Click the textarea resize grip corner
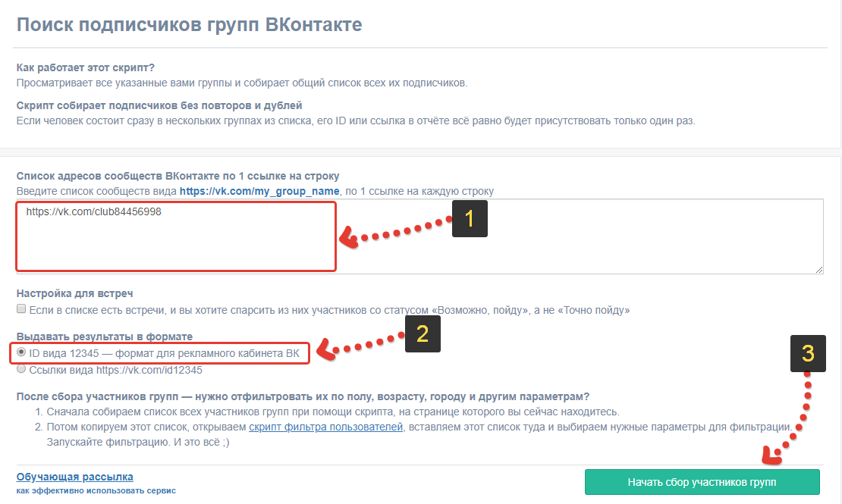 pos(819,269)
